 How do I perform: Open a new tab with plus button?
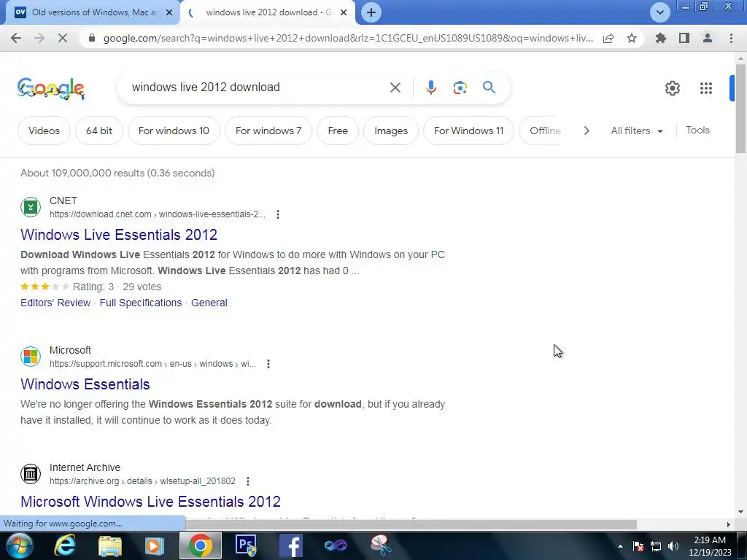click(371, 12)
